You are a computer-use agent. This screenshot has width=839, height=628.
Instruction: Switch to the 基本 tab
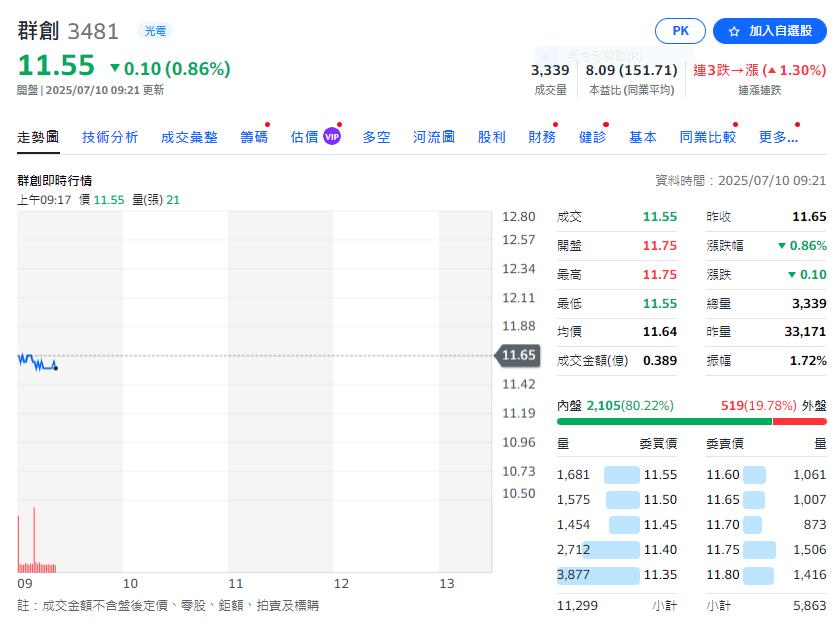click(x=643, y=137)
